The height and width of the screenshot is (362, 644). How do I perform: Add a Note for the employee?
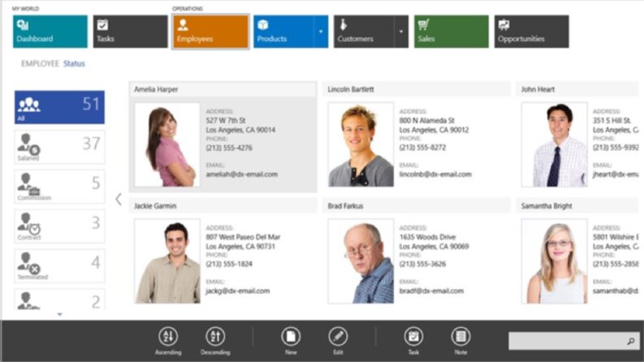click(460, 341)
